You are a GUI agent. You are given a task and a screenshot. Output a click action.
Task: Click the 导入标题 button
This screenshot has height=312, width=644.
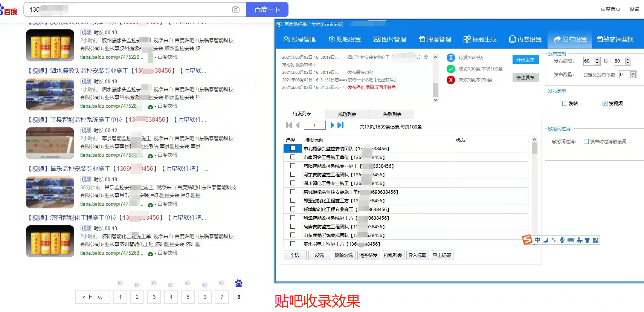click(x=417, y=255)
